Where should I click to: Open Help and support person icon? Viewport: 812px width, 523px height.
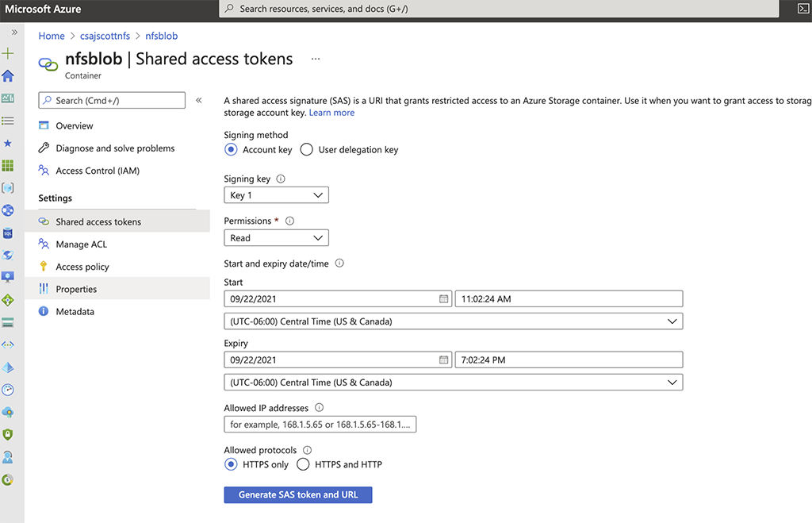(8, 457)
